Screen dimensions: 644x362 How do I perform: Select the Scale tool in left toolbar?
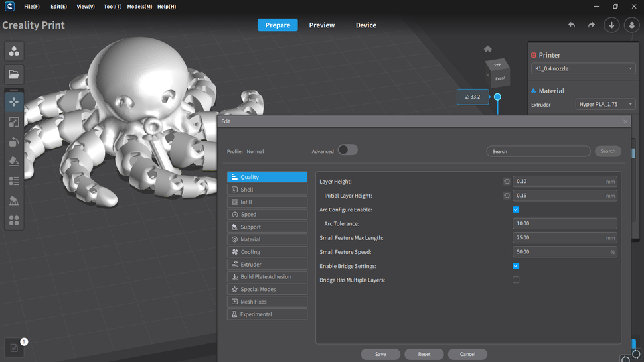pyautogui.click(x=14, y=122)
